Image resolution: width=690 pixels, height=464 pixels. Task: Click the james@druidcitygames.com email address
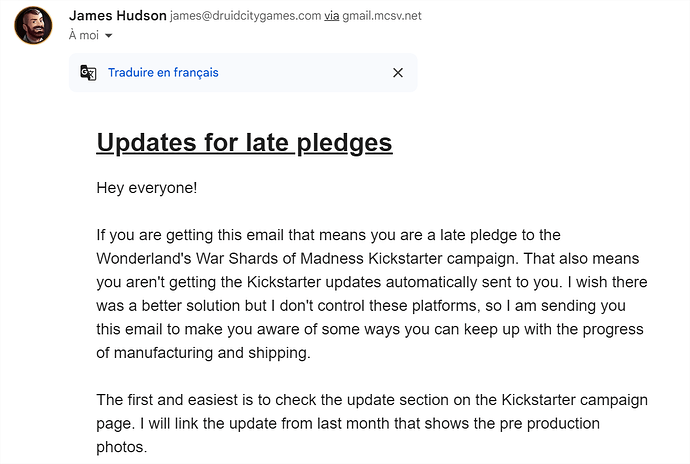click(x=246, y=16)
